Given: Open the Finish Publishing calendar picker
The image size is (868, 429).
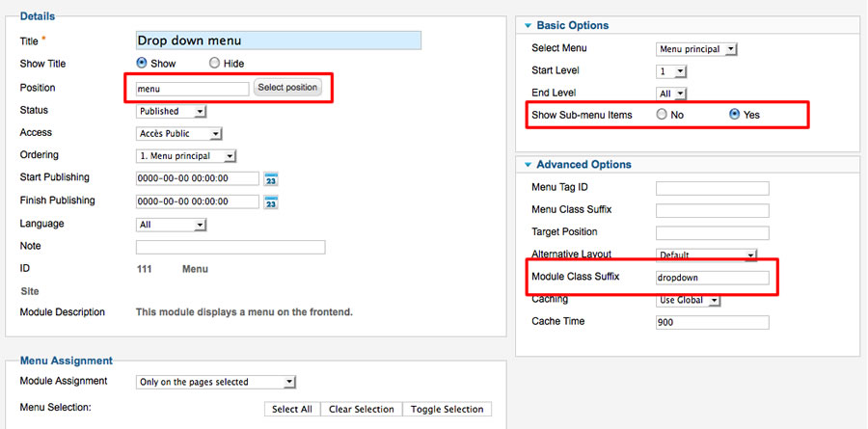Looking at the screenshot, I should point(271,202).
